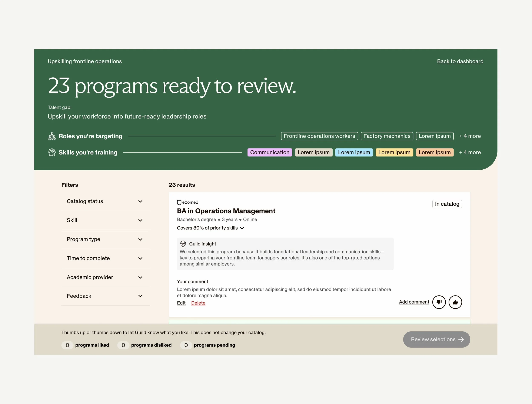This screenshot has height=404, width=532.
Task: Select the pink Communication skill tag
Action: coord(270,152)
